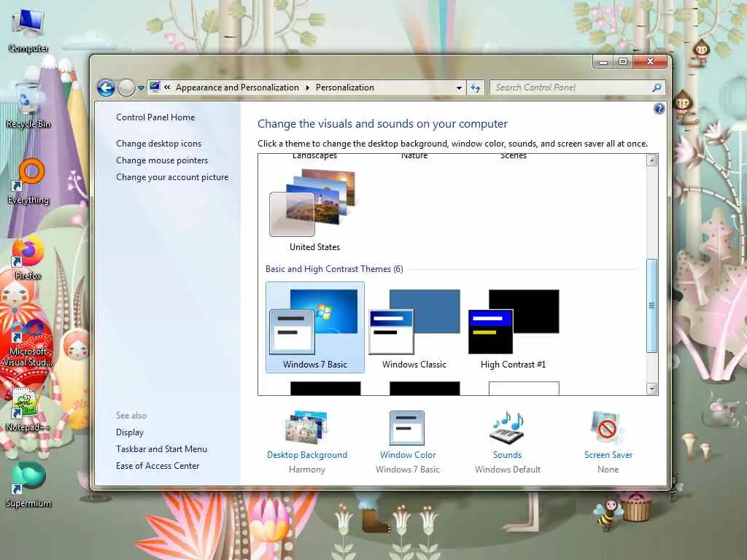
Task: Maximize the Personalization window
Action: [622, 62]
